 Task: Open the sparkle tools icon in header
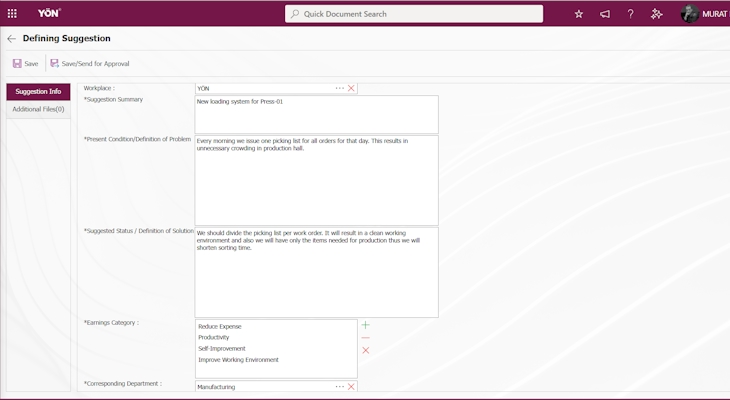click(x=656, y=14)
